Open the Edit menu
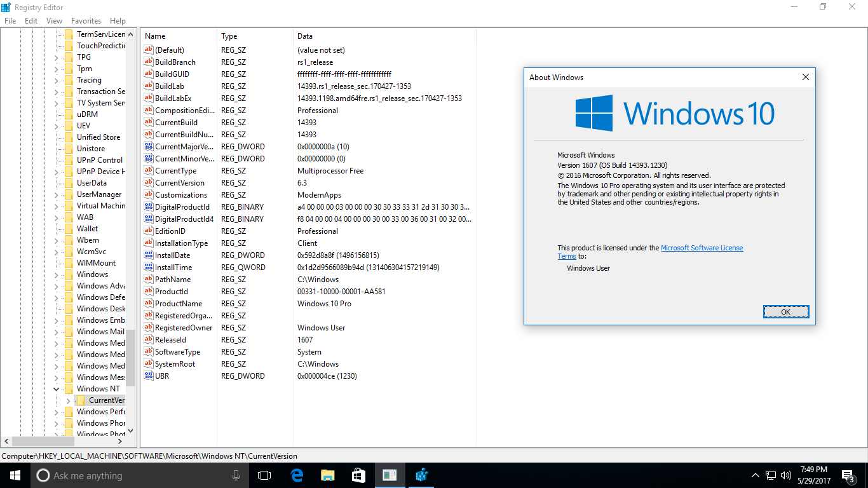The image size is (868, 488). pos(31,21)
